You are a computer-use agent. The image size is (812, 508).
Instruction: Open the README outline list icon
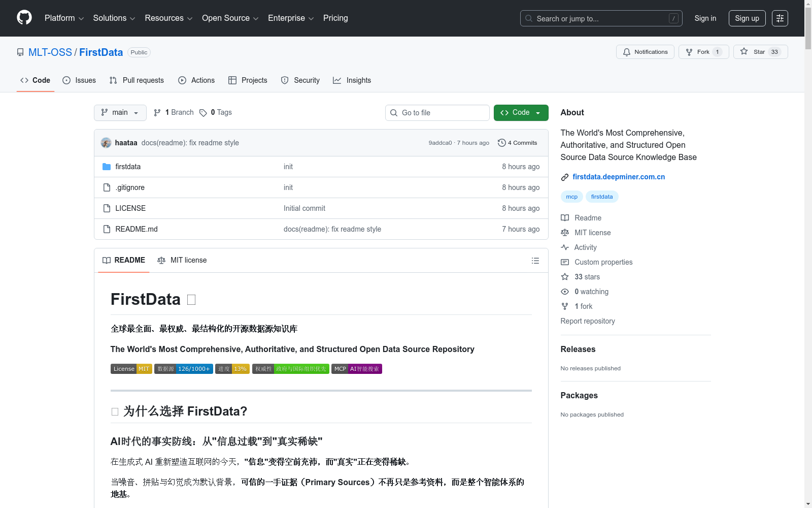click(535, 261)
